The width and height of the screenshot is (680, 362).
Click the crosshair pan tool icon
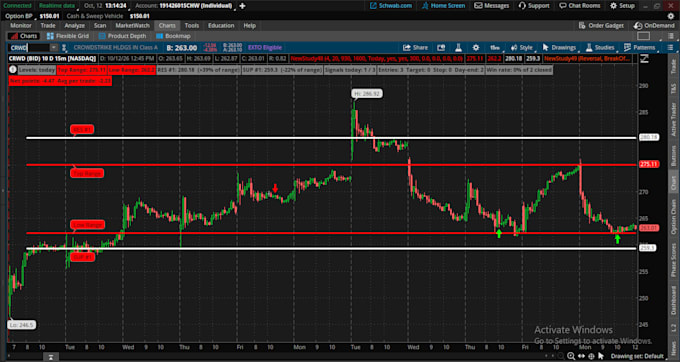(x=591, y=356)
